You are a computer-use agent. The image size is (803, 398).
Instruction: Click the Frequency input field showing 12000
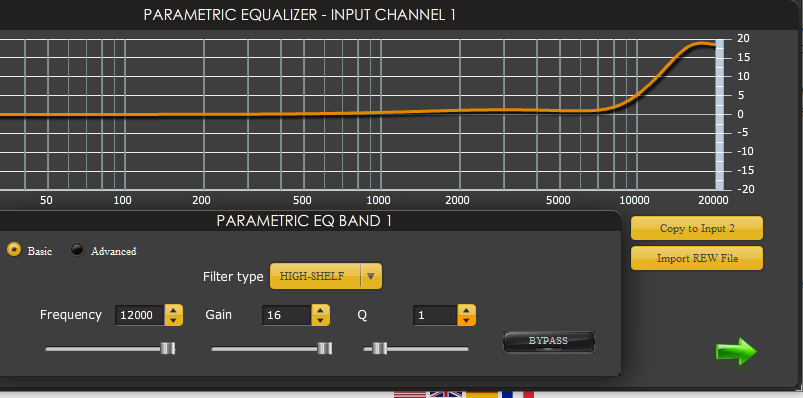[140, 315]
